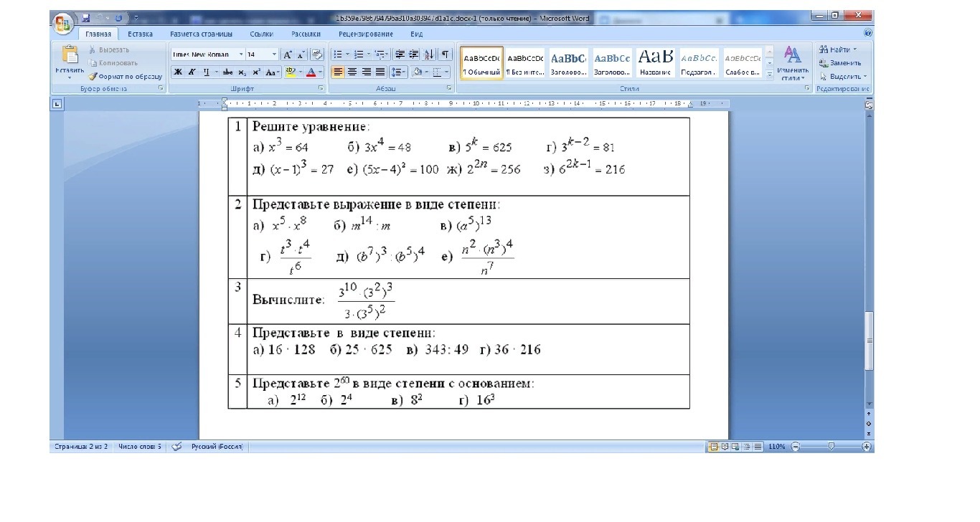980x522 pixels.
Task: Decrease font size with shrink font icon
Action: click(301, 54)
